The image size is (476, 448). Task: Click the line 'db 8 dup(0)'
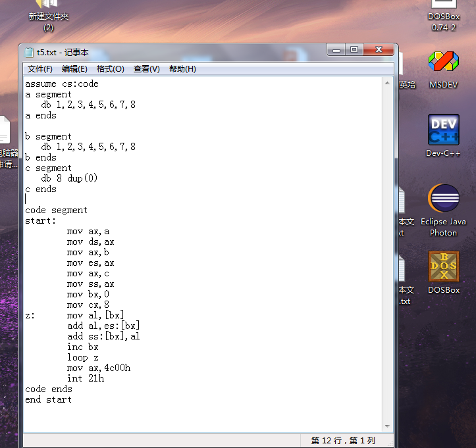(x=69, y=178)
